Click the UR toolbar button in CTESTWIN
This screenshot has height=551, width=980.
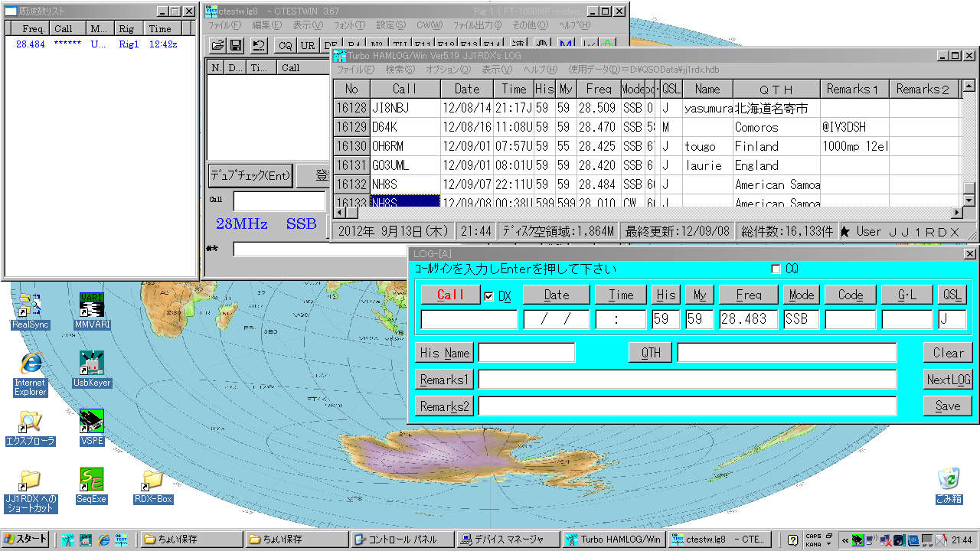[x=308, y=45]
